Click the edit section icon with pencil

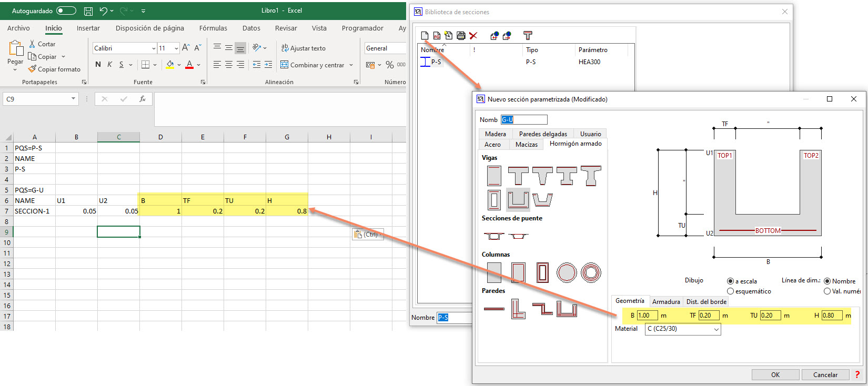(x=449, y=36)
